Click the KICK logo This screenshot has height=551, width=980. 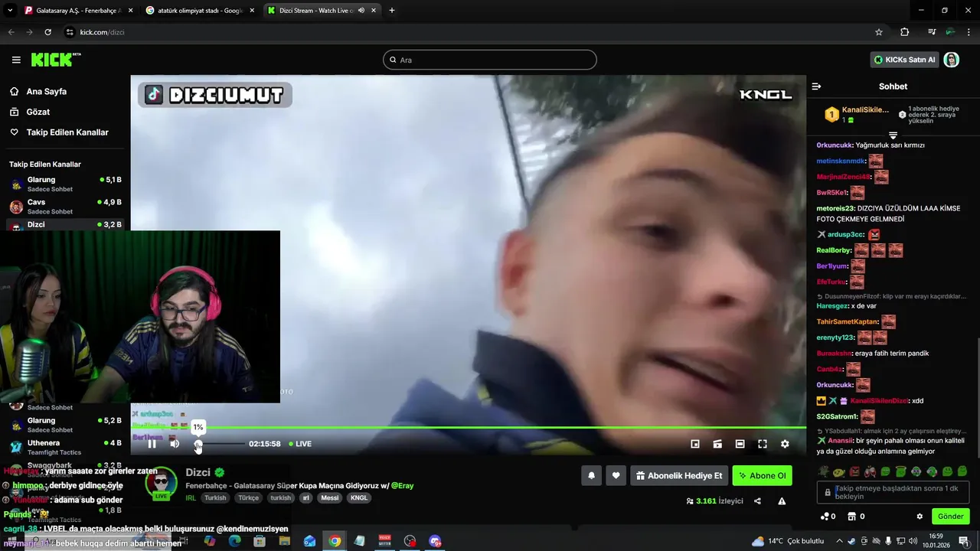(55, 60)
